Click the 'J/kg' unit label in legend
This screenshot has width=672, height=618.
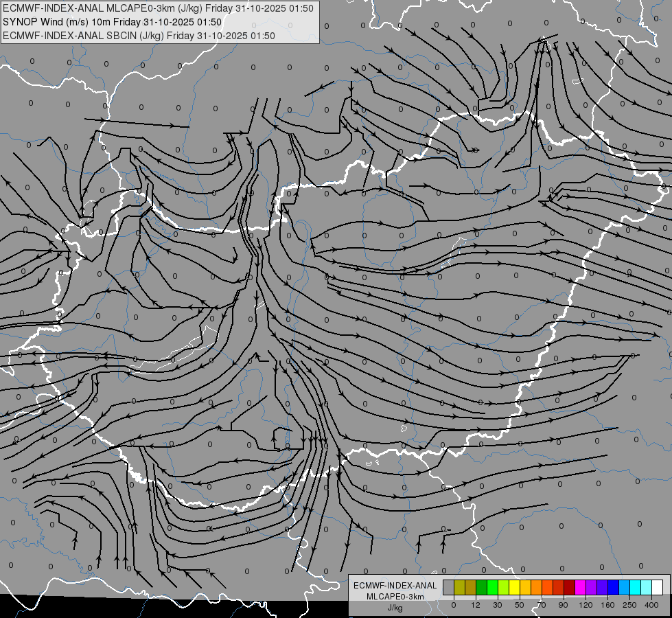coord(395,608)
